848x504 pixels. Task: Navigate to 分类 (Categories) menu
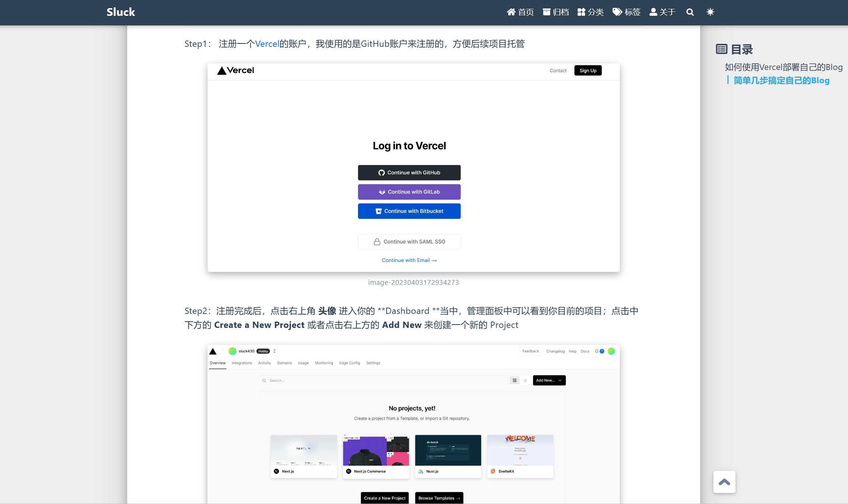pos(594,12)
